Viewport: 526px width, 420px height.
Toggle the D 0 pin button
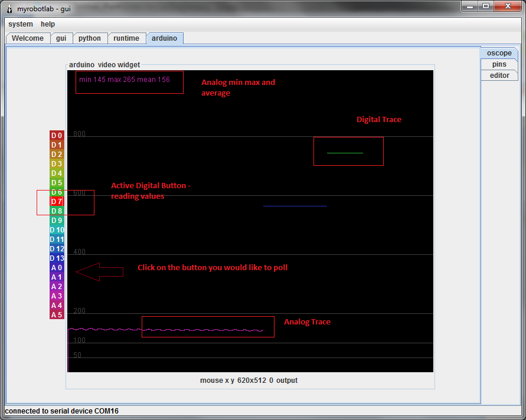[57, 136]
